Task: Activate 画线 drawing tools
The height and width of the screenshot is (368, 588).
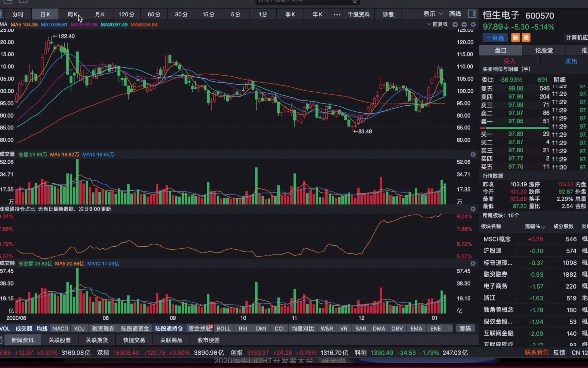Action: 455,14
